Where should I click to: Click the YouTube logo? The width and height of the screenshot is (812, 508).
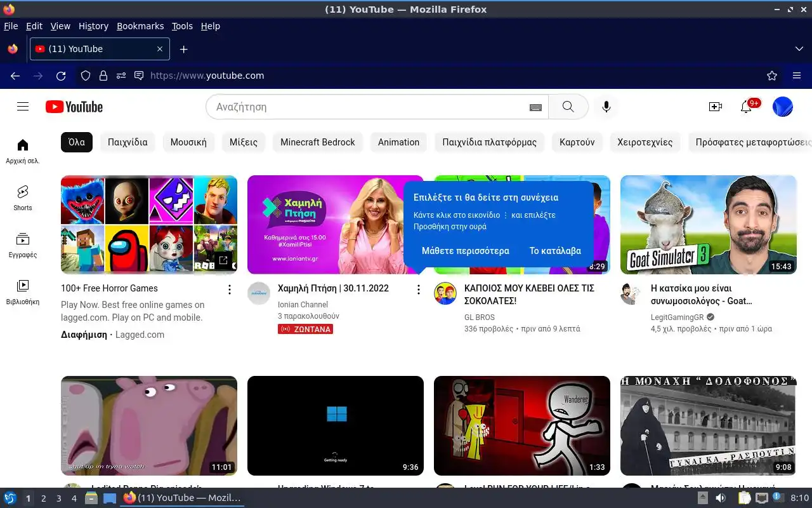pos(74,107)
